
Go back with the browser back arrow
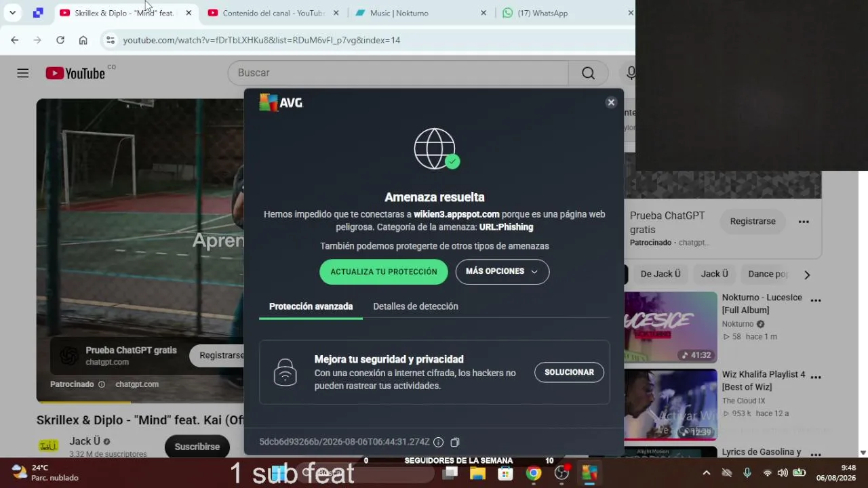tap(15, 40)
